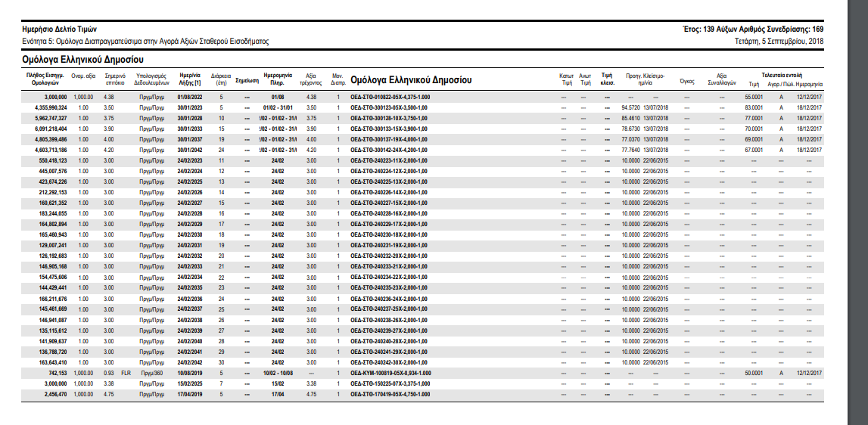This screenshot has width=868, height=425.
Task: Click the bond 'ΟΕΔ-ΣΤΘ-240234-22Χ-2,000-1,00'
Action: click(389, 278)
